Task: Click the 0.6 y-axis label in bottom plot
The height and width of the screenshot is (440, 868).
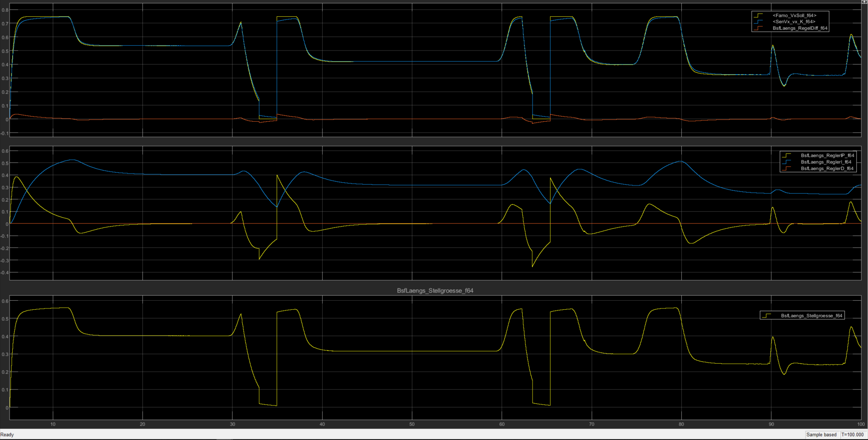Action: tap(5, 301)
